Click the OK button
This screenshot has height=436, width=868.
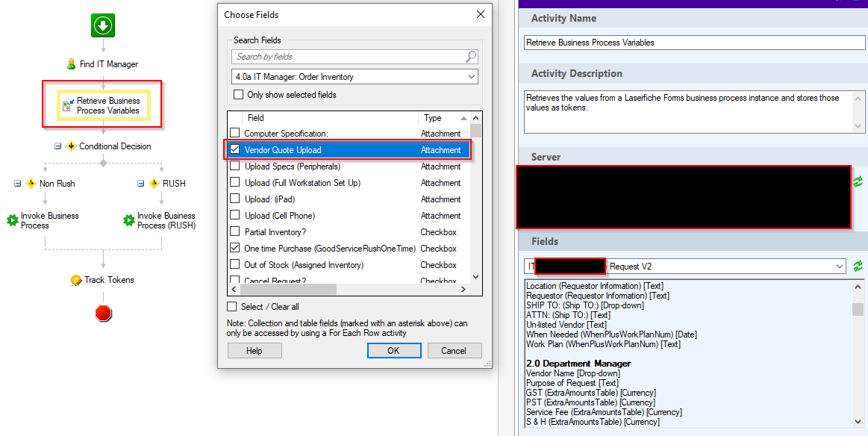pos(393,351)
